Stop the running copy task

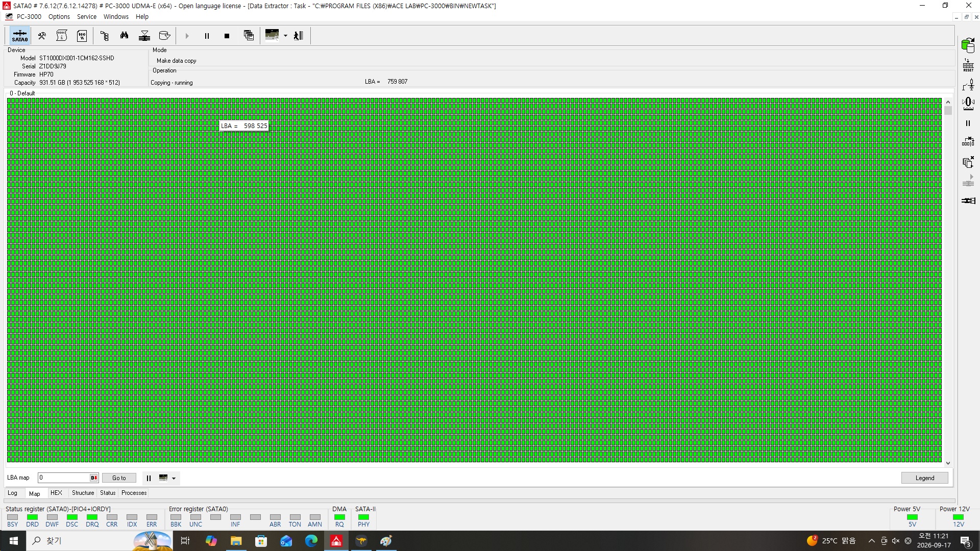[x=227, y=36]
